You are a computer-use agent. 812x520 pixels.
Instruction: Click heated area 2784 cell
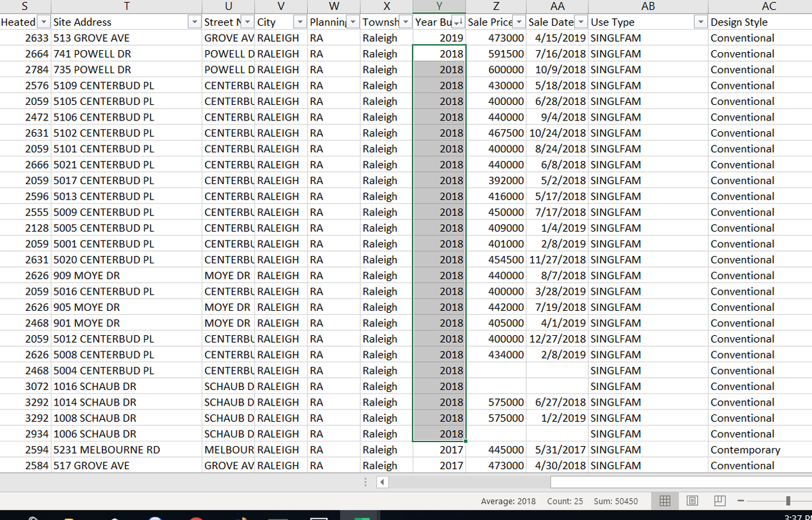tap(25, 69)
